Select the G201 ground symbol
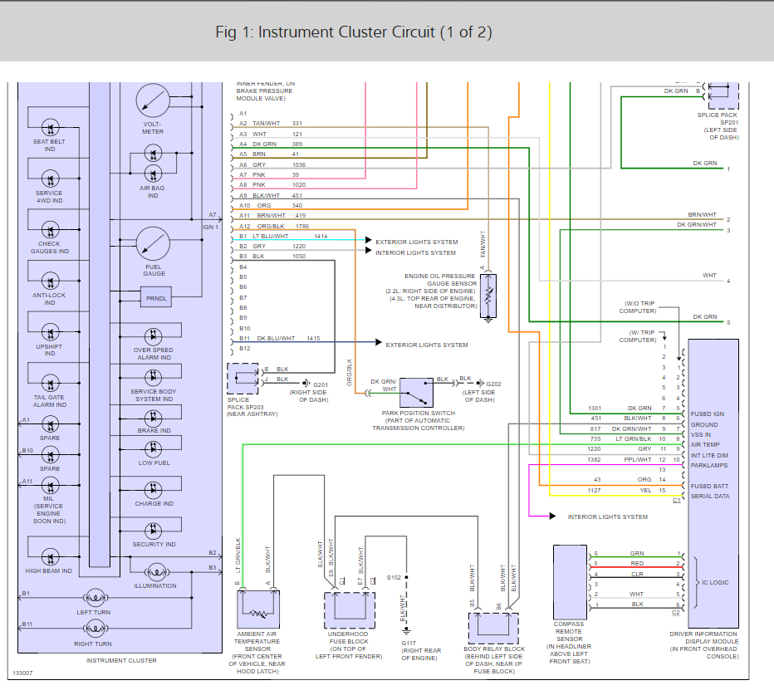774x700 pixels. (x=306, y=383)
